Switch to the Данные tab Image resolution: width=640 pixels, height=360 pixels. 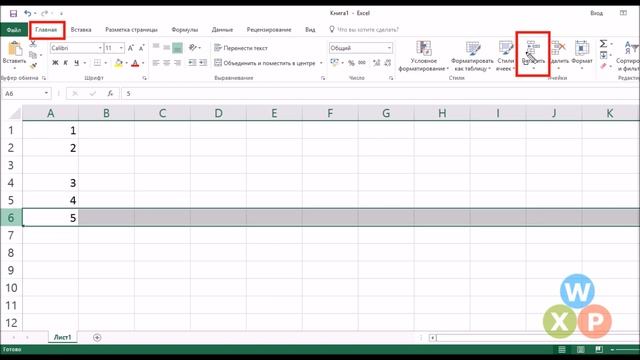pos(222,30)
